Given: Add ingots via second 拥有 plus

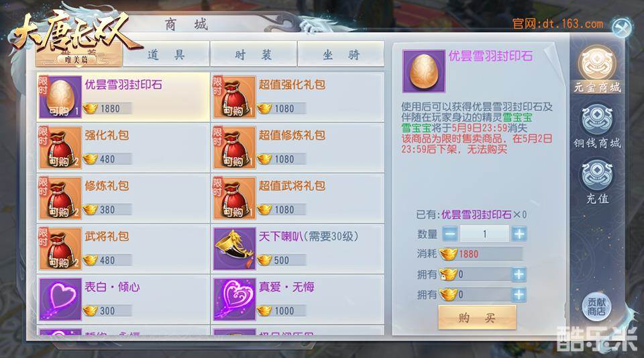Looking at the screenshot, I should tap(519, 294).
